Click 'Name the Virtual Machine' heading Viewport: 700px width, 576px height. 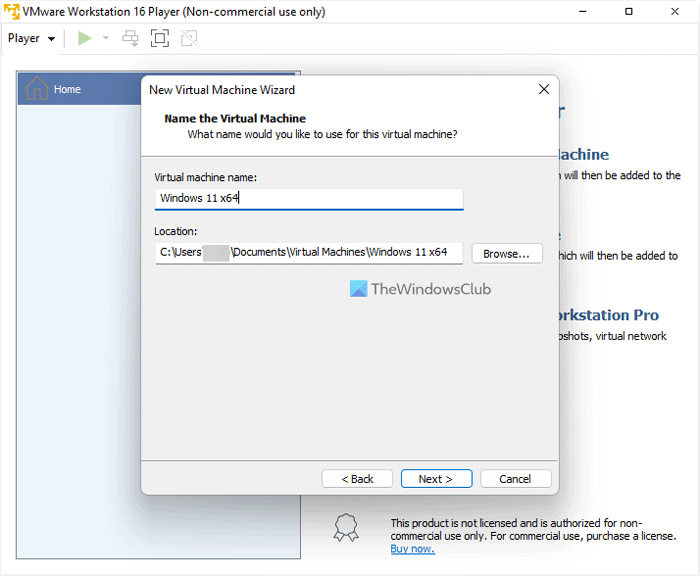click(x=235, y=118)
